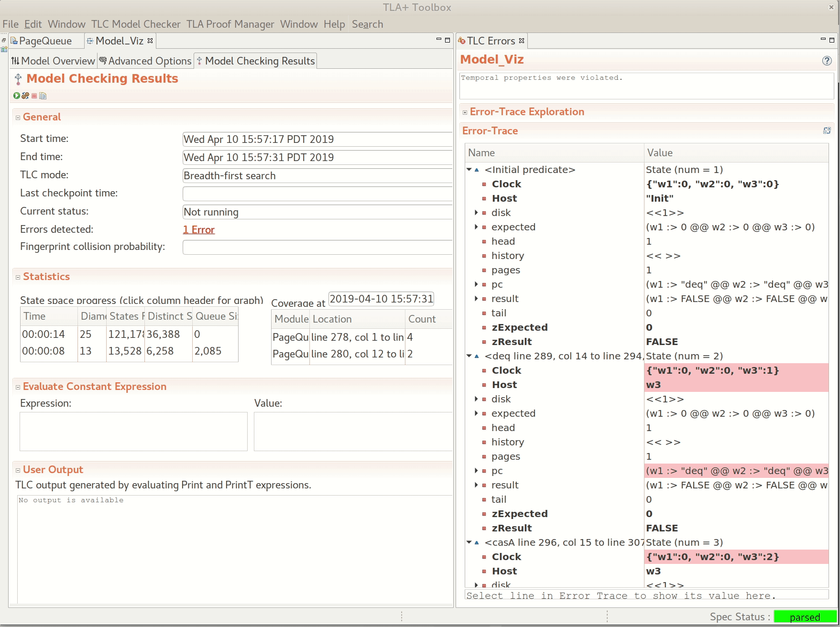Click the spec explorer icon on the left edge
The image size is (840, 627).
click(x=4, y=49)
